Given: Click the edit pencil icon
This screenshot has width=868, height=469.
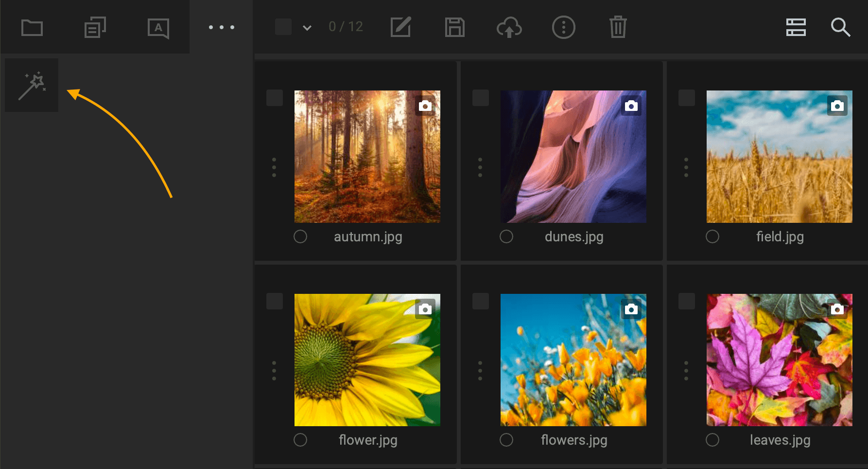Looking at the screenshot, I should click(400, 27).
